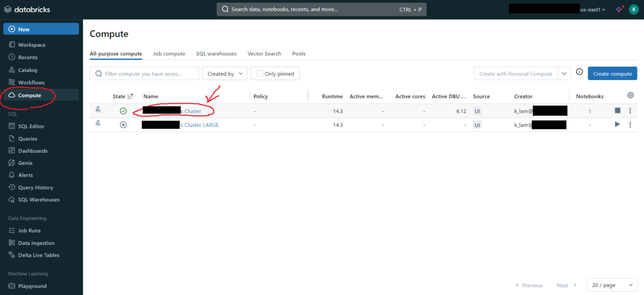Sort by the State column header

tap(123, 96)
